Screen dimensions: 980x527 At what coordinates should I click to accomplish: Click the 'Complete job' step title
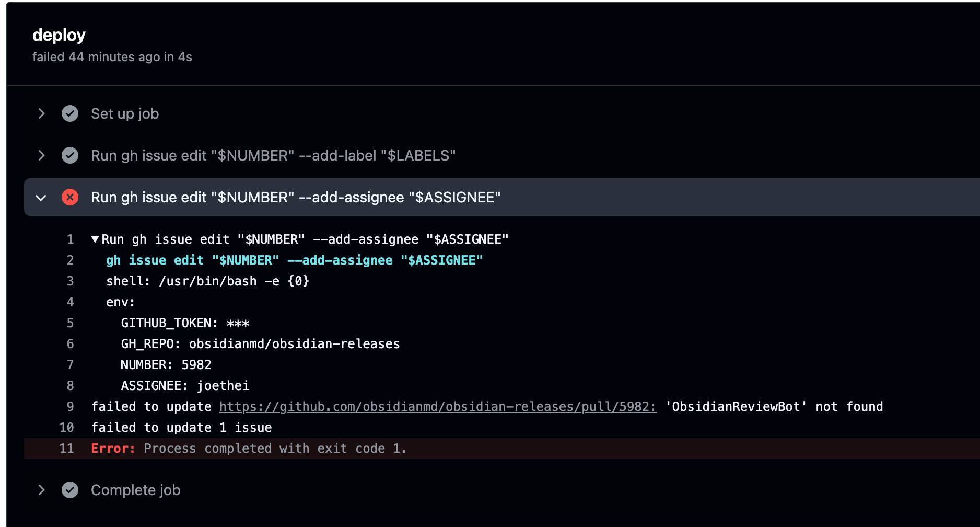[x=135, y=490]
